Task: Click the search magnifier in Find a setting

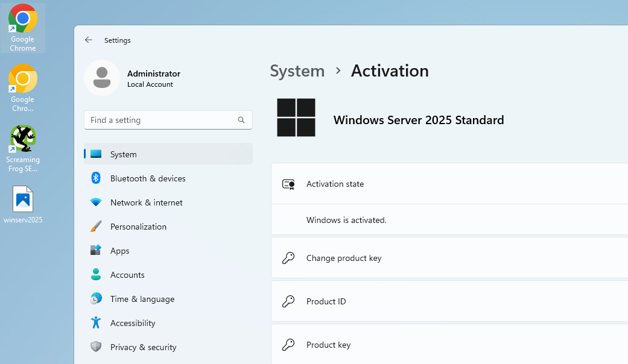Action: [241, 120]
